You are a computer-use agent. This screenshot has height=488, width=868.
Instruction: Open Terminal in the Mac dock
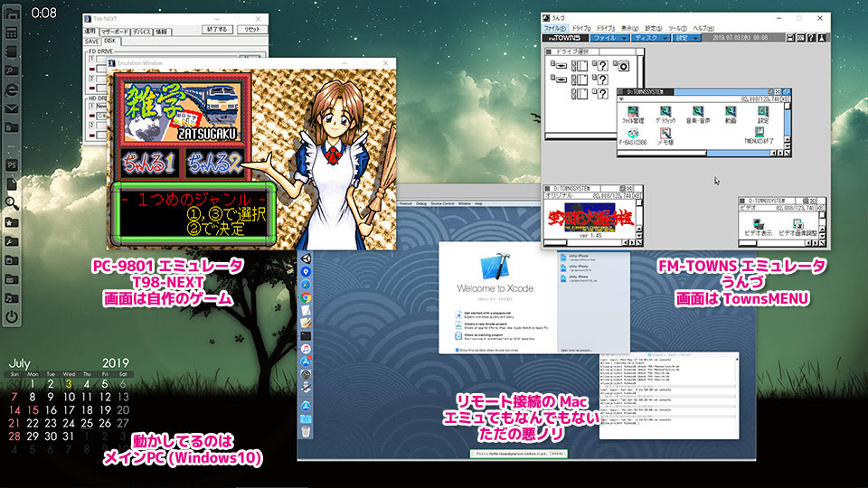(306, 336)
